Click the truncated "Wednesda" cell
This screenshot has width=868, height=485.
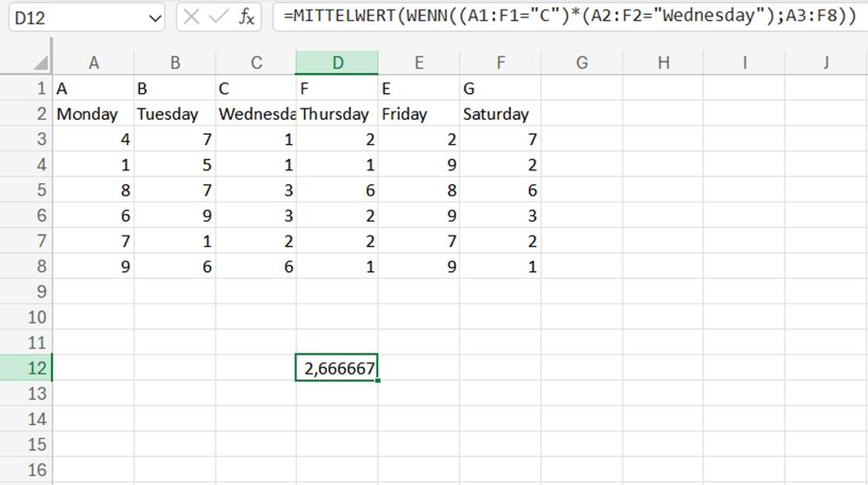point(256,114)
